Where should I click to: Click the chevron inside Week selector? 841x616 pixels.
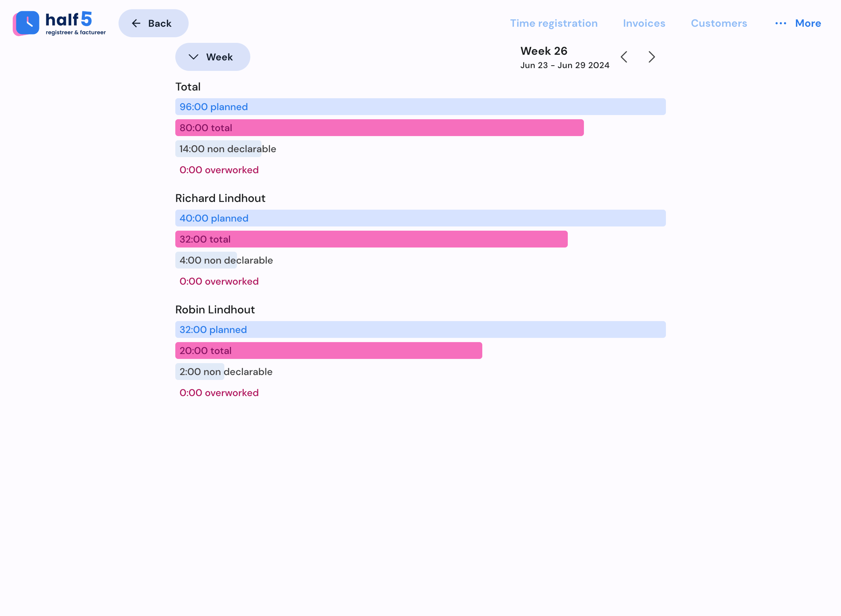click(193, 57)
